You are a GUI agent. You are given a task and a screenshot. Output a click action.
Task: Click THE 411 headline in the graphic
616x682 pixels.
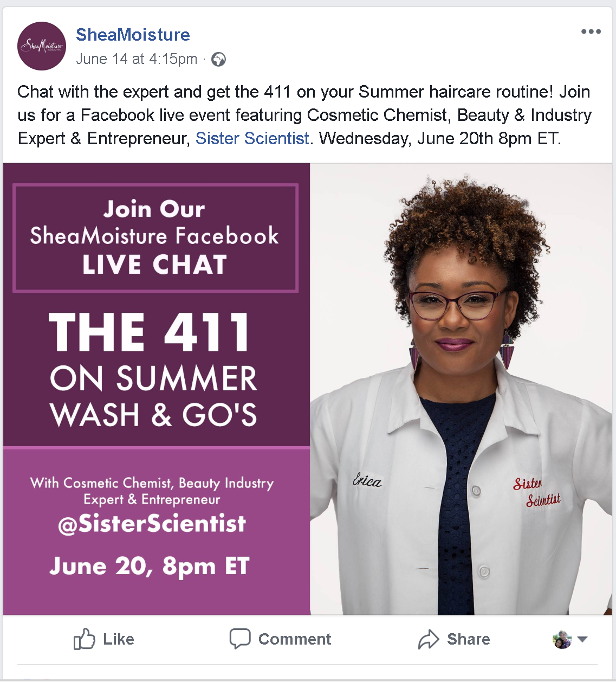[150, 332]
